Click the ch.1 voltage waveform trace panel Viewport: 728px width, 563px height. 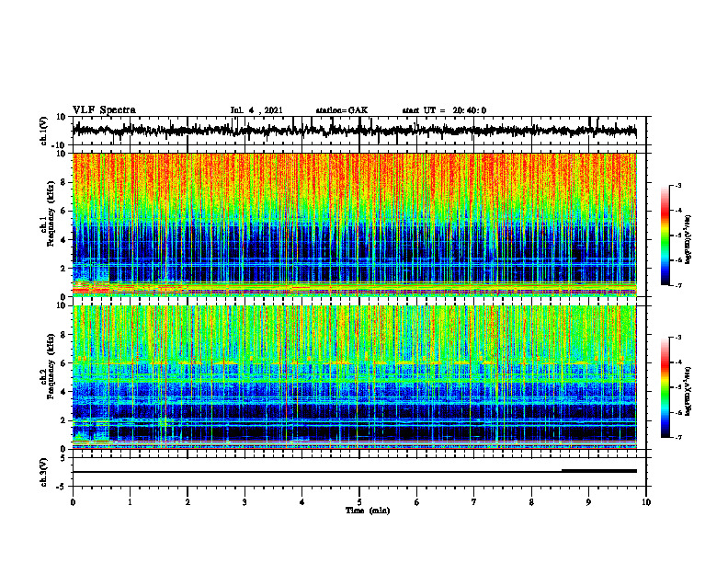pyautogui.click(x=358, y=131)
